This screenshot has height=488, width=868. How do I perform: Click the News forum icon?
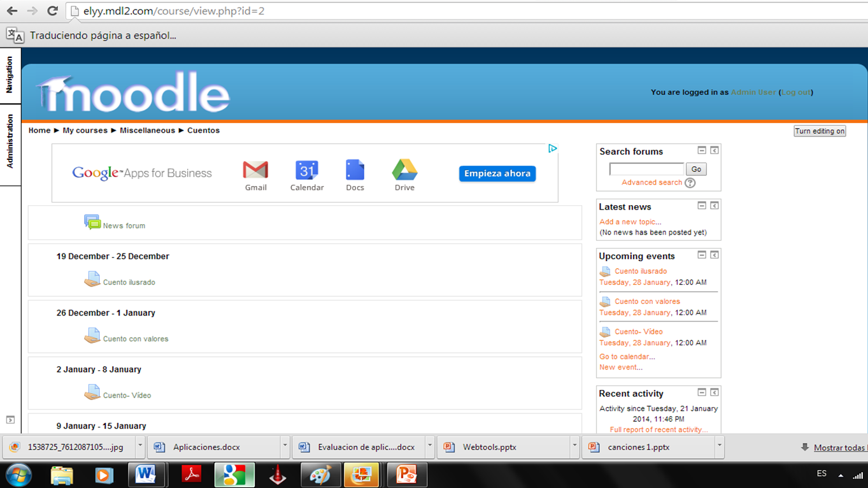pyautogui.click(x=92, y=222)
